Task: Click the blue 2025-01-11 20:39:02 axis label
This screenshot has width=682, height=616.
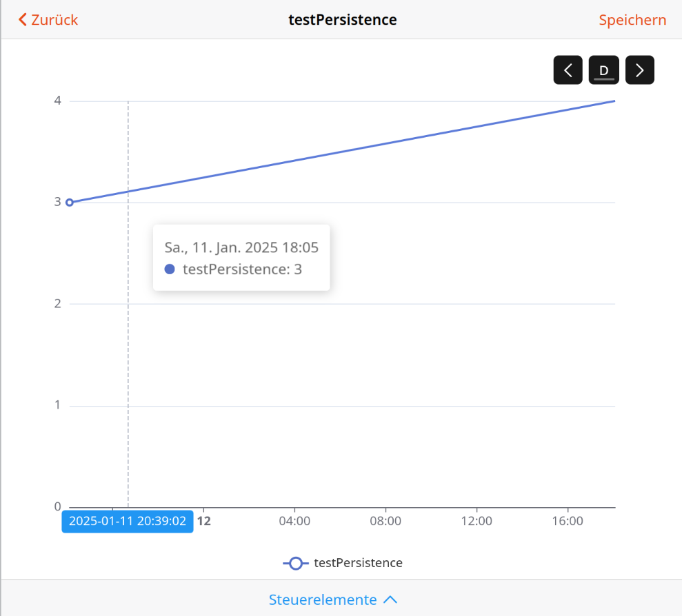Action: tap(128, 521)
